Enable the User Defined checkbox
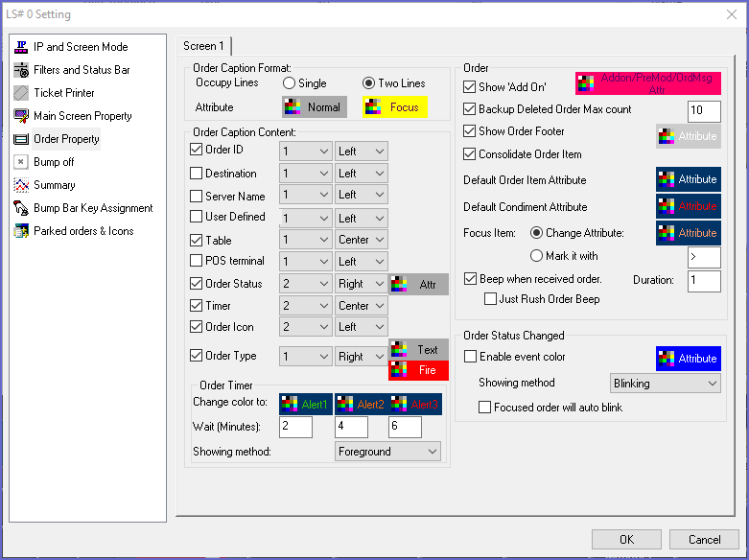This screenshot has width=749, height=560. click(196, 217)
